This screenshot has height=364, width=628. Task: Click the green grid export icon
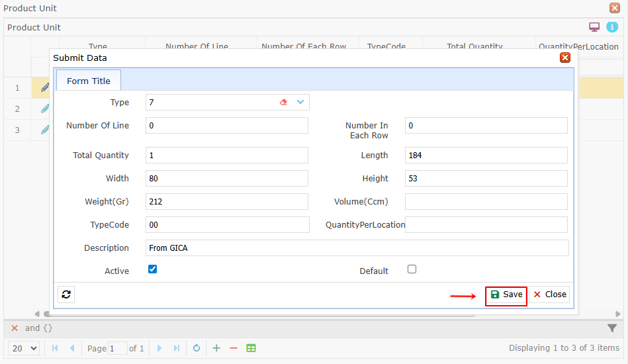click(x=251, y=348)
